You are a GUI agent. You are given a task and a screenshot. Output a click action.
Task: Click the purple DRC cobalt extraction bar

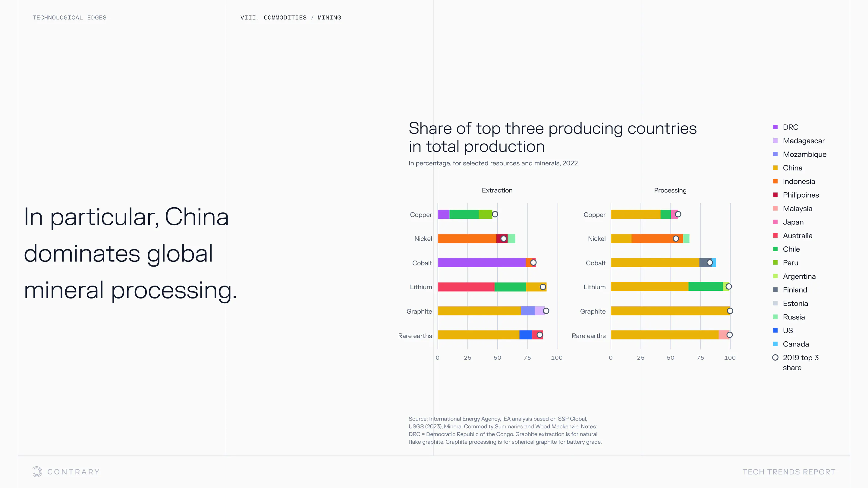[x=481, y=263]
